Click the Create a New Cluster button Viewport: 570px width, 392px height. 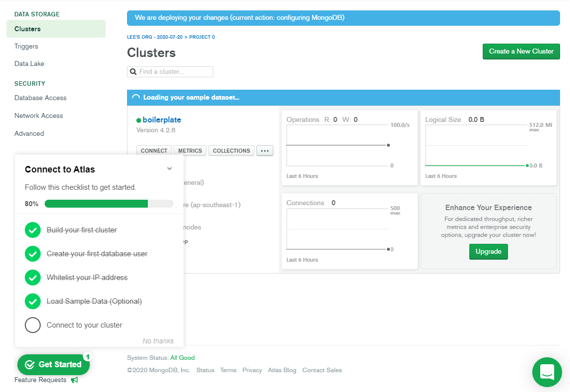tap(521, 51)
